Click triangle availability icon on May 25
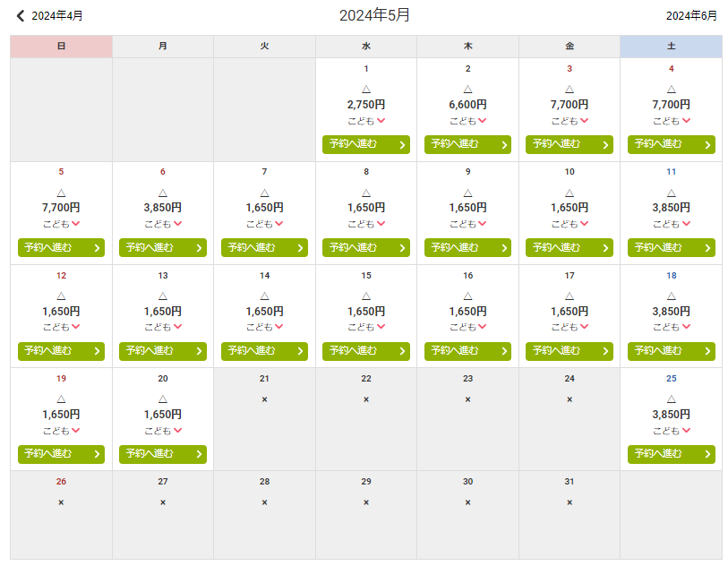The height and width of the screenshot is (566, 728). tap(671, 399)
